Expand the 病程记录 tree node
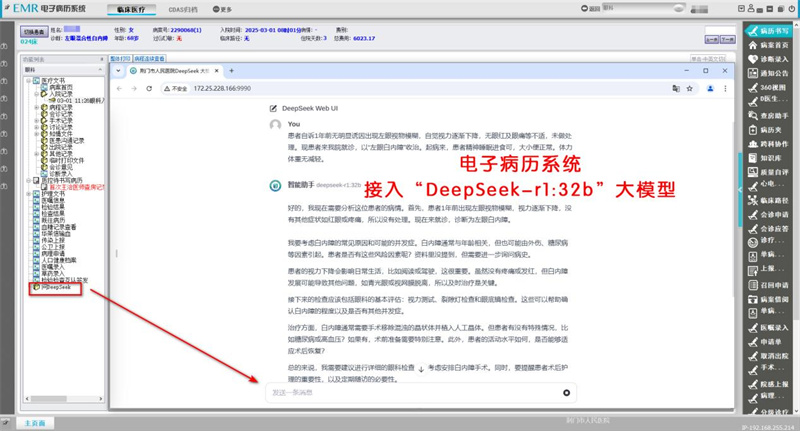The height and width of the screenshot is (431, 800). [x=36, y=107]
